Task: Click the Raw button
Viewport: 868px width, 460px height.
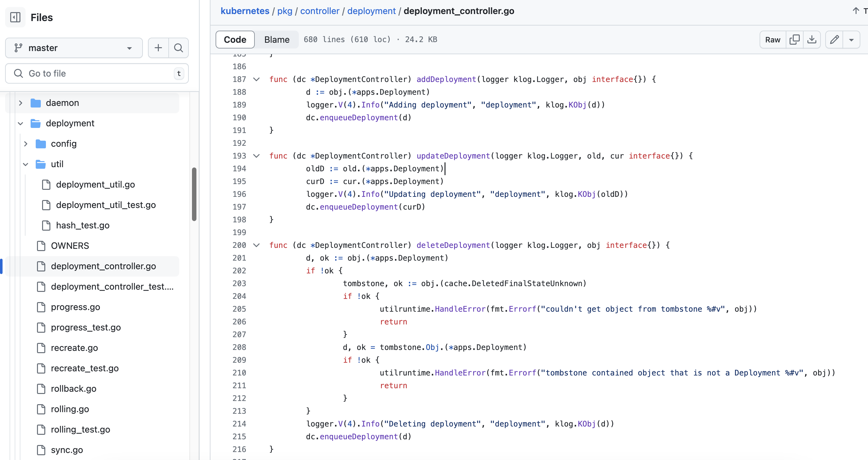Action: click(772, 40)
